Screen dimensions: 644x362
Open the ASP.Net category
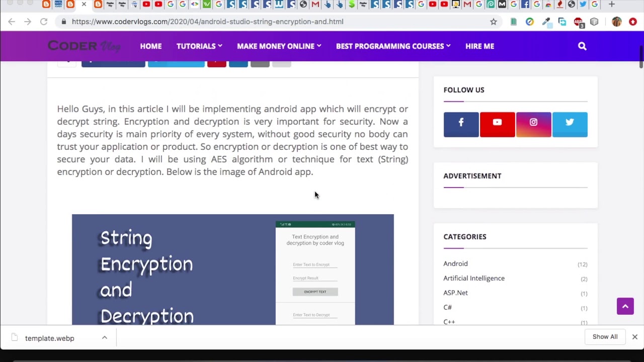[x=455, y=293]
